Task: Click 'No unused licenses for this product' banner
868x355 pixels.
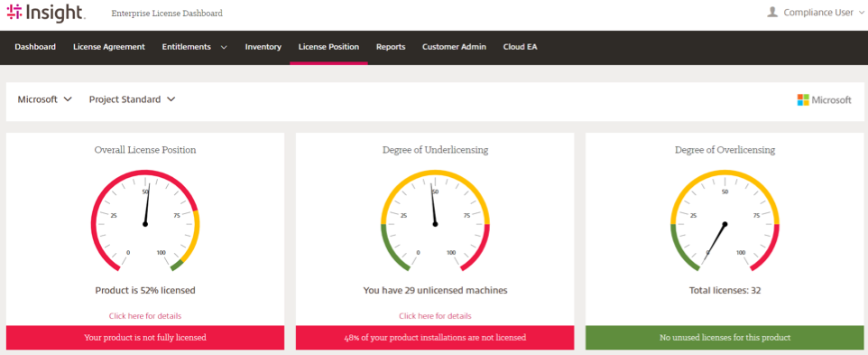Action: (x=725, y=337)
